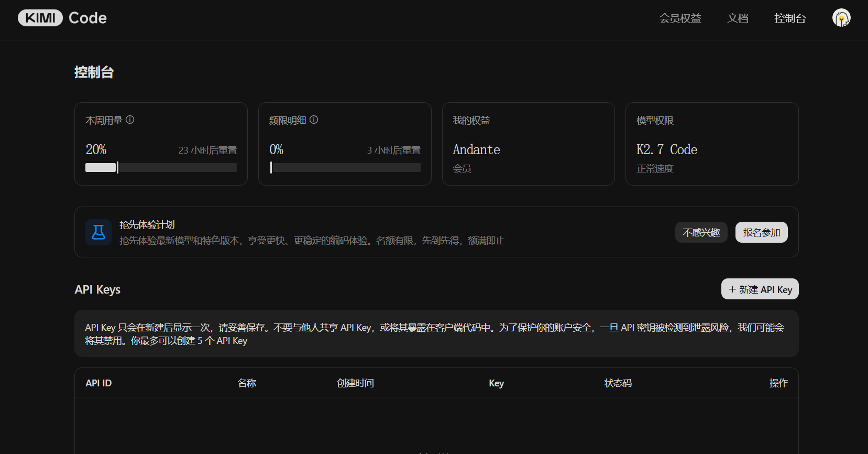Click the 3 小时后重置 text
Viewport: 868px width, 454px height.
[394, 150]
